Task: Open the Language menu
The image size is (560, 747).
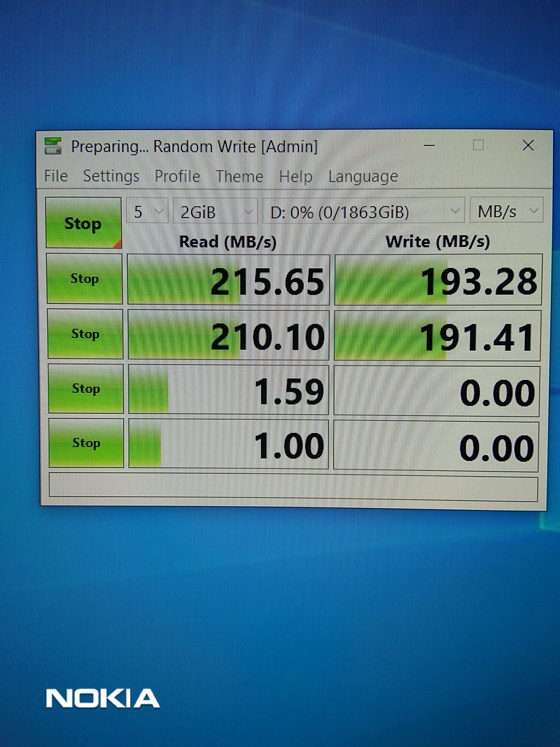Action: 363,177
